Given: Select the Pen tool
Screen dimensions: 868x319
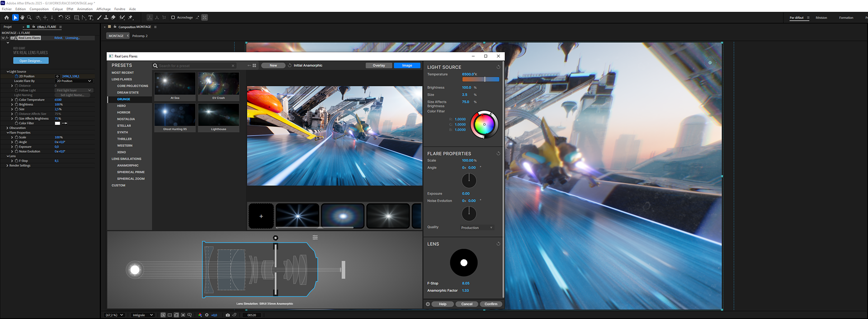Looking at the screenshot, I should (84, 18).
